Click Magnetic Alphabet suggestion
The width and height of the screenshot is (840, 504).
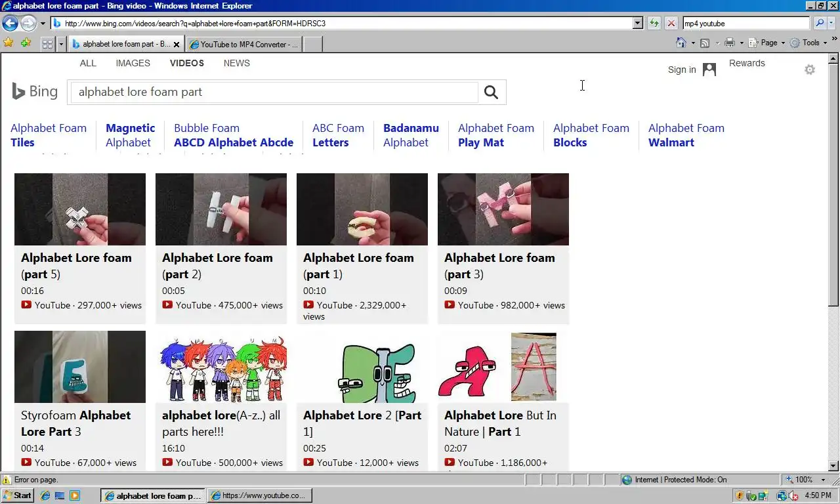[x=130, y=135]
